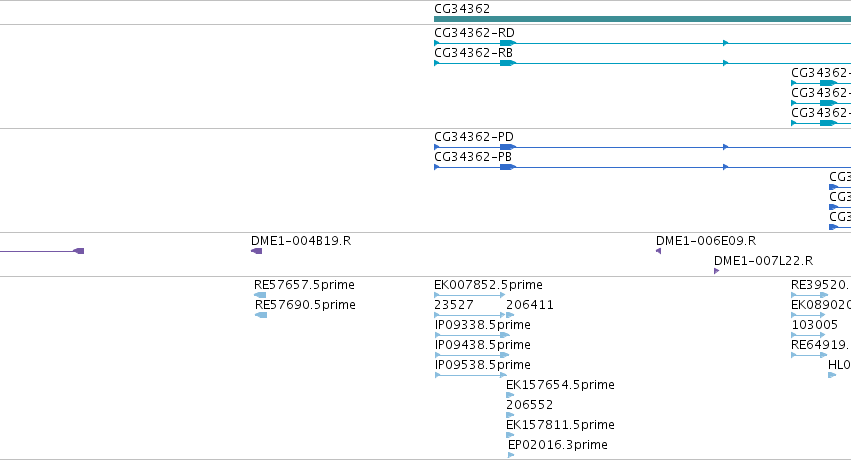Click the IP09538.5prime EST feature
The height and width of the screenshot is (460, 851).
click(x=471, y=375)
